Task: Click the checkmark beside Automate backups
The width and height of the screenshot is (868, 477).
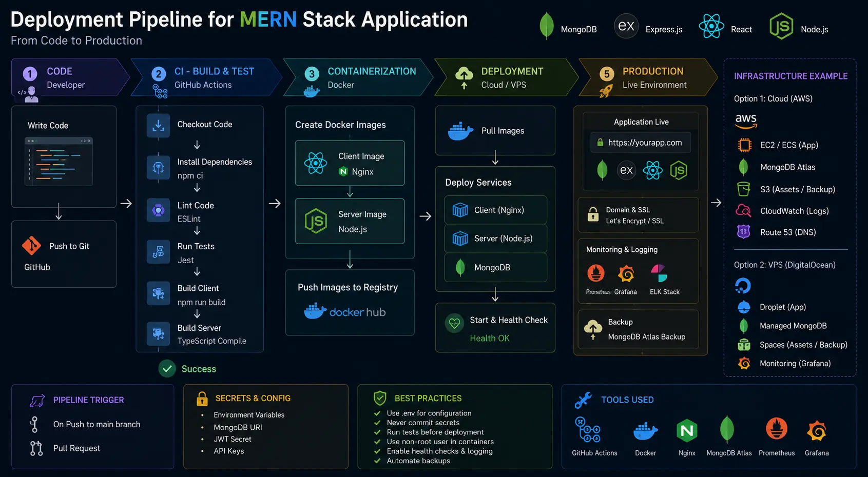Action: tap(377, 461)
